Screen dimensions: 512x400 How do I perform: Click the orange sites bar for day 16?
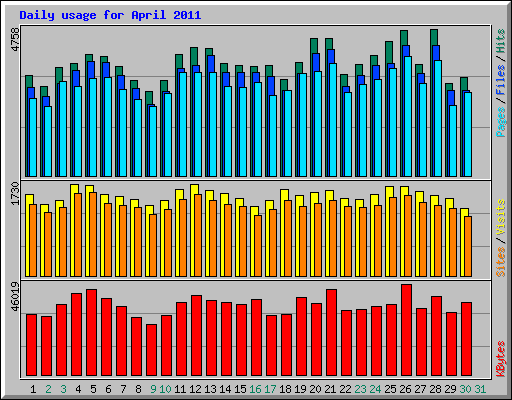[x=258, y=246]
